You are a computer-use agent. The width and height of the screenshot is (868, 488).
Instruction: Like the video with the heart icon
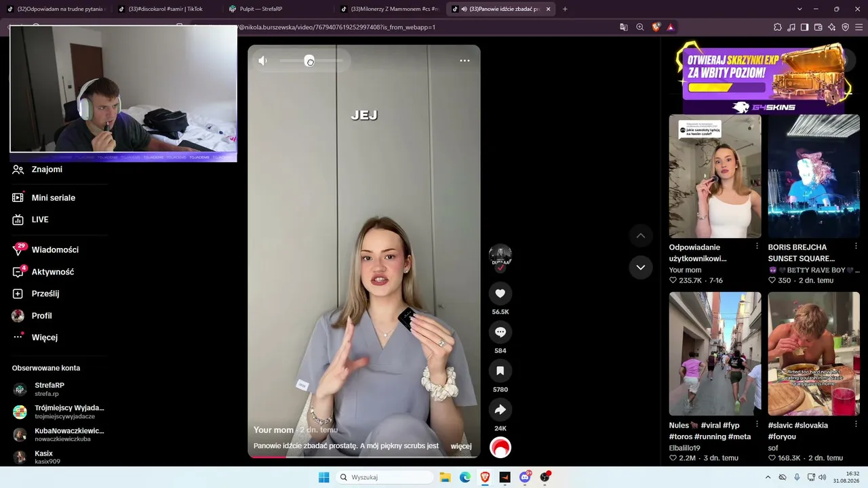click(x=500, y=293)
